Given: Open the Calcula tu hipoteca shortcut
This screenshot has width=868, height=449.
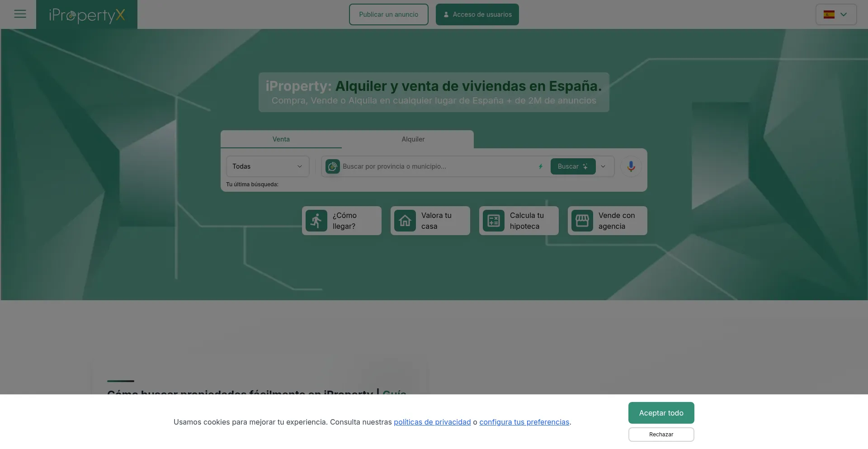Looking at the screenshot, I should 519,221.
